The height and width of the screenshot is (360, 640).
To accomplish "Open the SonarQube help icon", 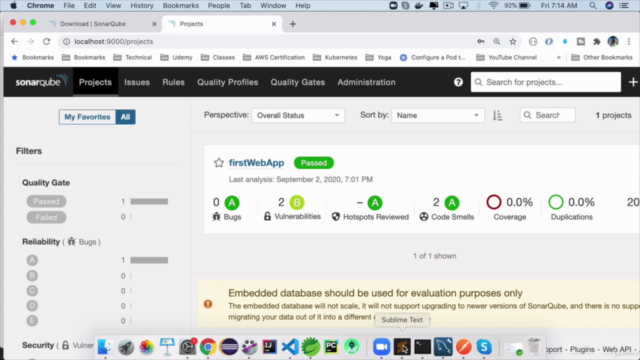I will tap(458, 82).
